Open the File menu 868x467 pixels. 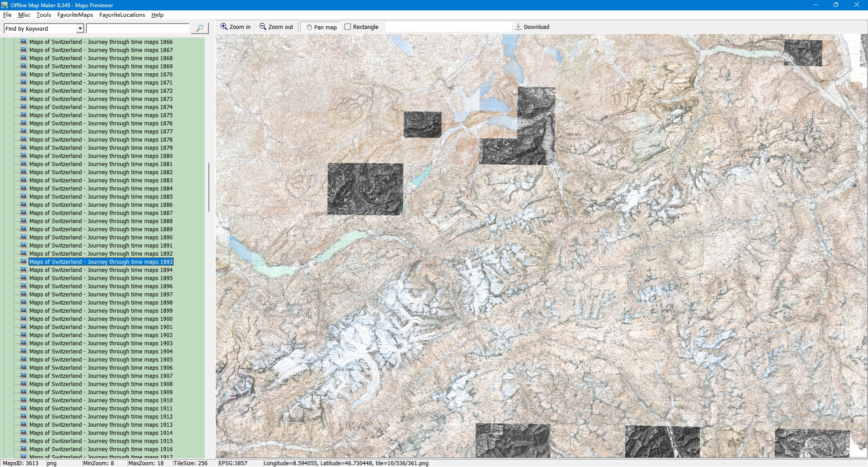(7, 15)
